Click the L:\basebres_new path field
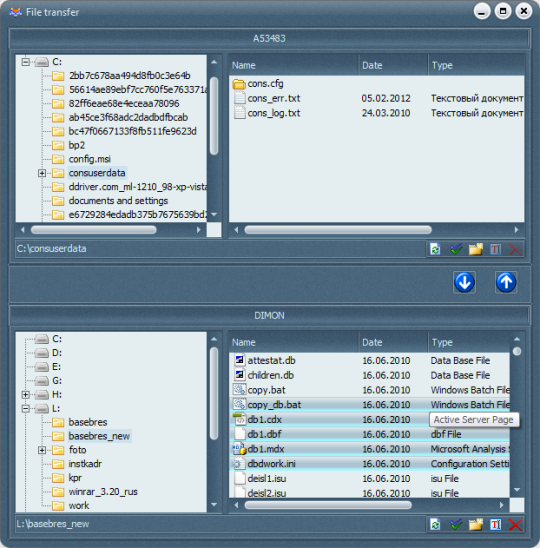The image size is (540, 548). [x=220, y=524]
